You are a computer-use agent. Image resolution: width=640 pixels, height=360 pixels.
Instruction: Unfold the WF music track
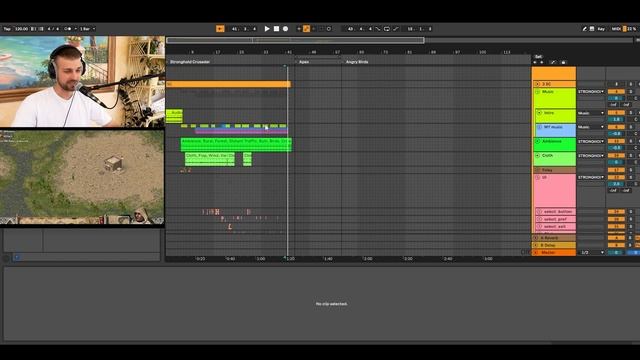click(540, 127)
